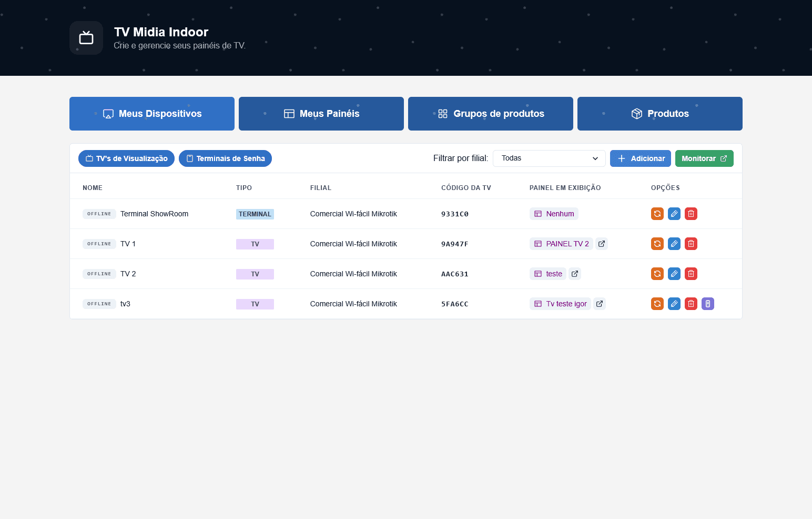Select Terminais de Senha filter

tap(225, 158)
